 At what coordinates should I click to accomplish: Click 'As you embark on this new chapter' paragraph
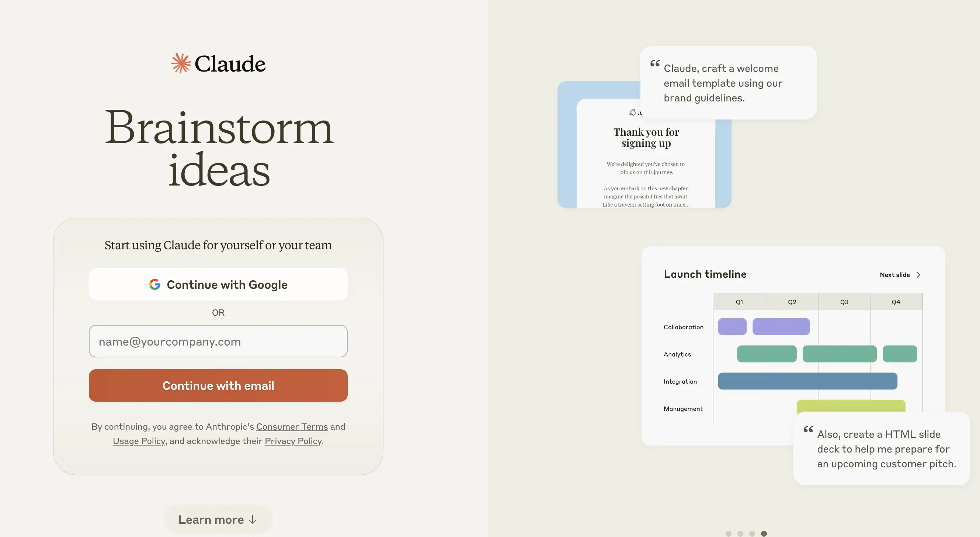pyautogui.click(x=646, y=196)
